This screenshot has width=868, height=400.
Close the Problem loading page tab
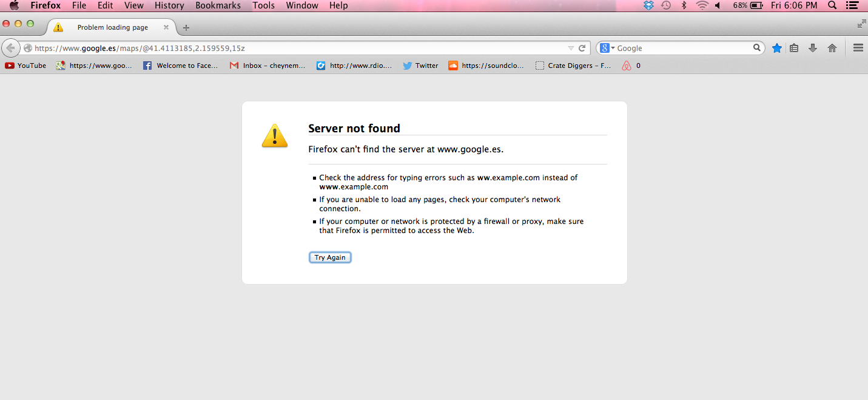[x=166, y=27]
